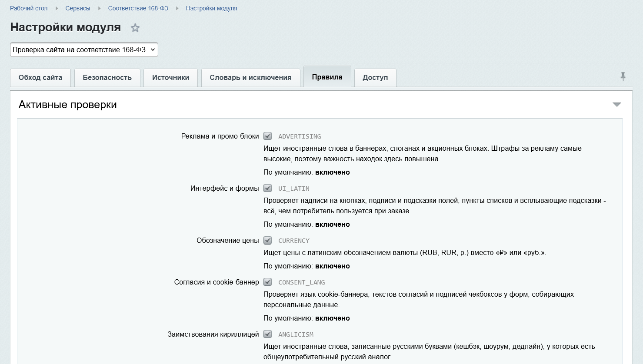
Task: Toggle the Интерфейс и формы checkbox
Action: [x=268, y=188]
